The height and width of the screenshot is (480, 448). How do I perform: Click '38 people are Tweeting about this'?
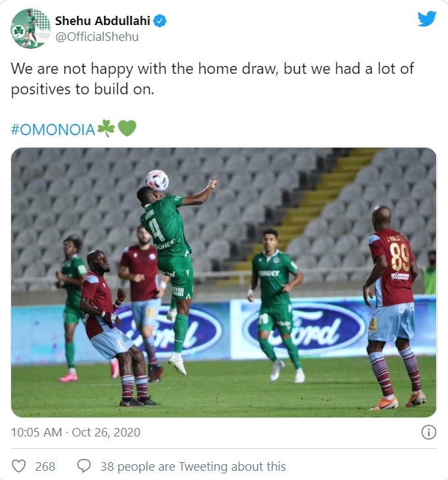[193, 467]
